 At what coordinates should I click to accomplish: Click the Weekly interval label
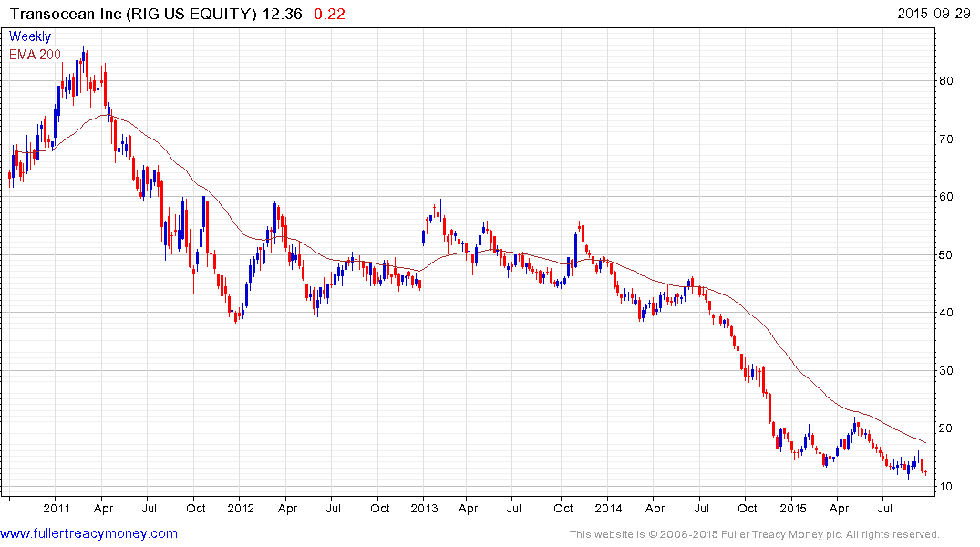(x=30, y=36)
